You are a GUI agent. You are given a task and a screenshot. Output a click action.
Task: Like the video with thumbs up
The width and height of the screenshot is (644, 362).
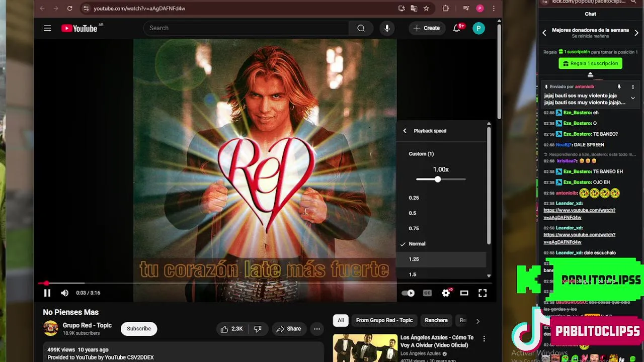(x=231, y=329)
